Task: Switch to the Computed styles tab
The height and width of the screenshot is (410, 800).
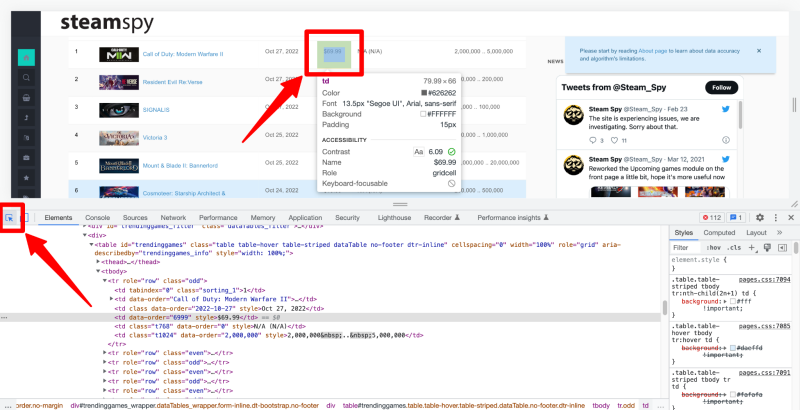Action: point(719,233)
